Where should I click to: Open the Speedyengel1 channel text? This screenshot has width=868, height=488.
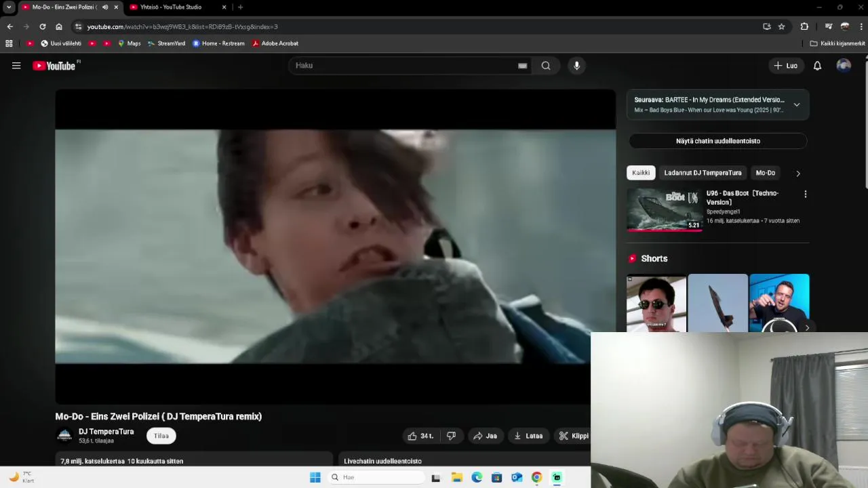coord(723,211)
